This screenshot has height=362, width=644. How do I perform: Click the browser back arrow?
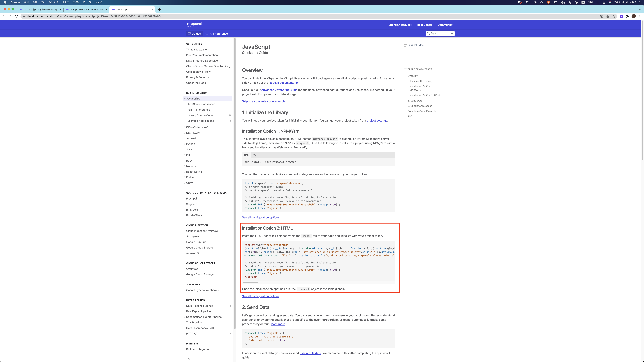pos(4,16)
